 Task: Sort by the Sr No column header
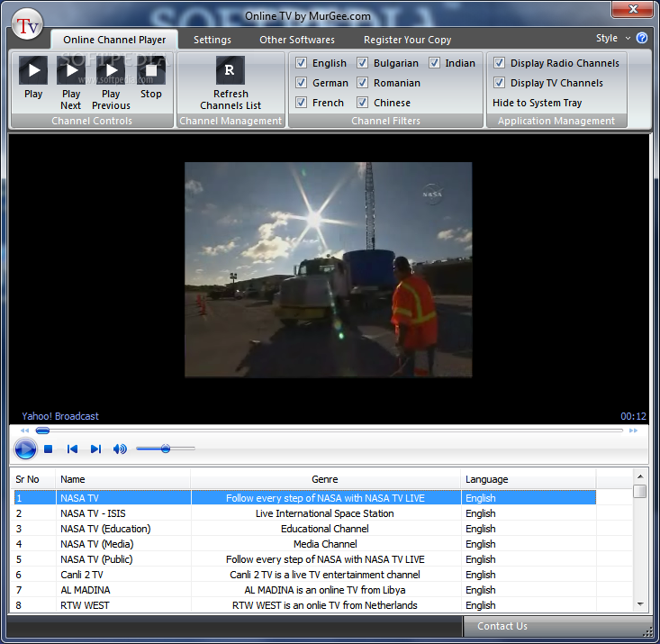tap(32, 479)
